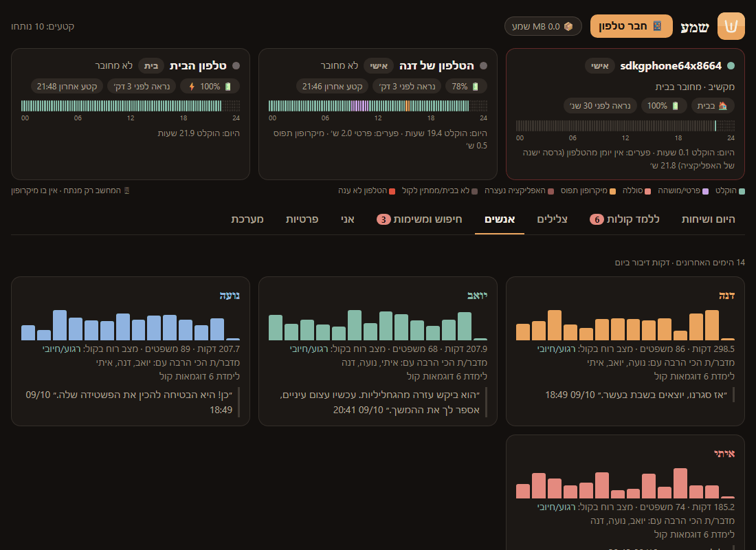Screen dimensions: 756x550
Task: Click the lightning charging icon on טלפון הבית
Action: tap(192, 87)
